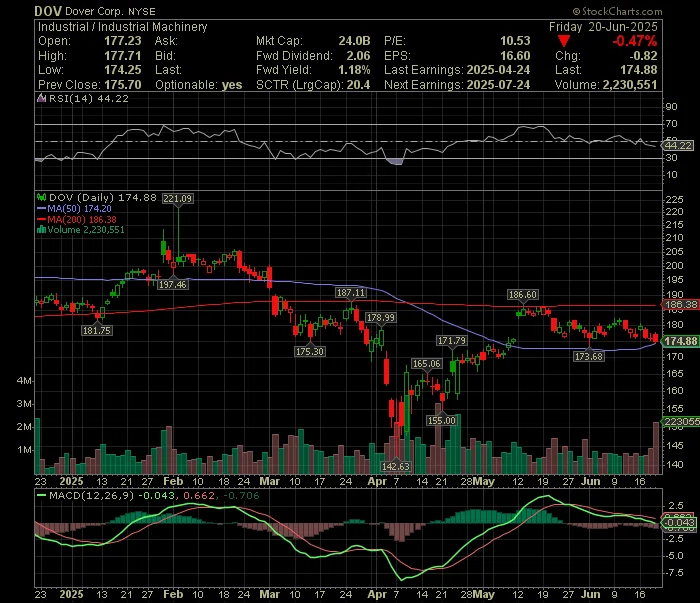Click the MA(50) 174.20 legend label
Viewport: 700px width, 603px height.
(79, 208)
